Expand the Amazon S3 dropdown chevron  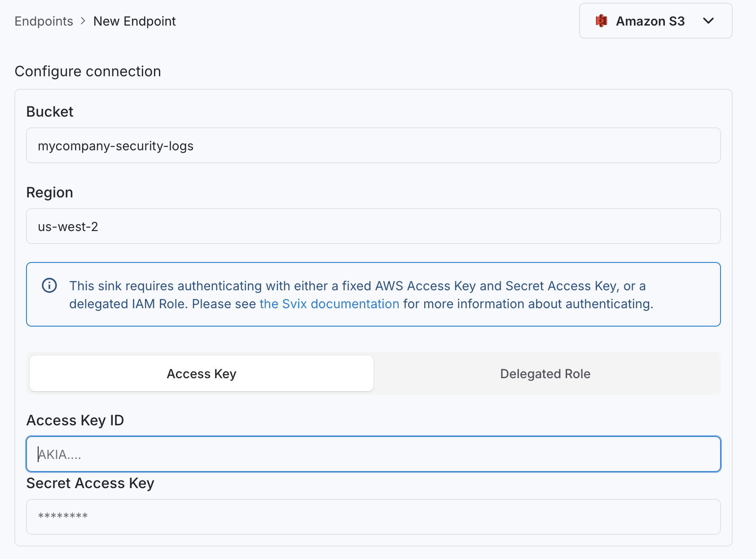[708, 21]
